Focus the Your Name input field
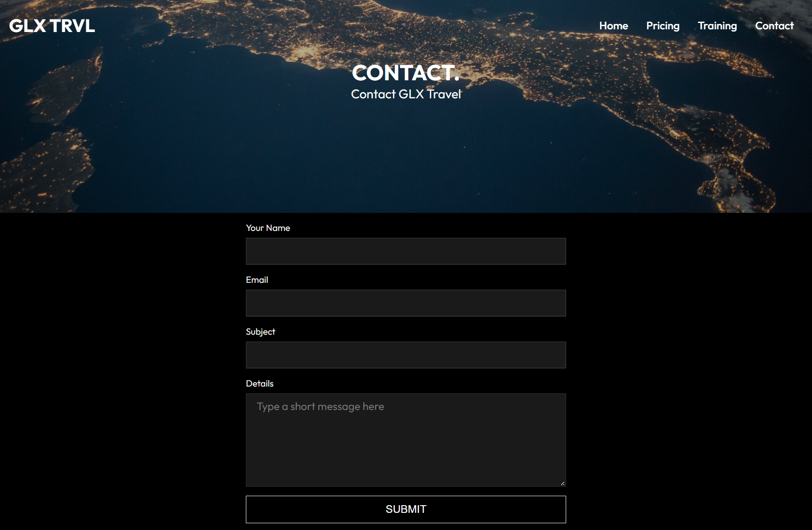Screen dimensions: 812x530 pyautogui.click(x=406, y=251)
